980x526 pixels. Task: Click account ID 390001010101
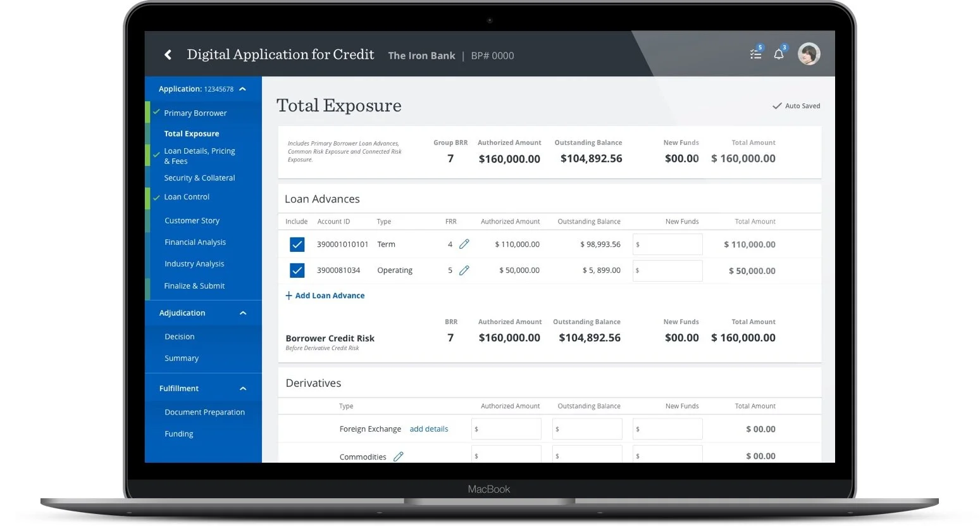point(342,244)
